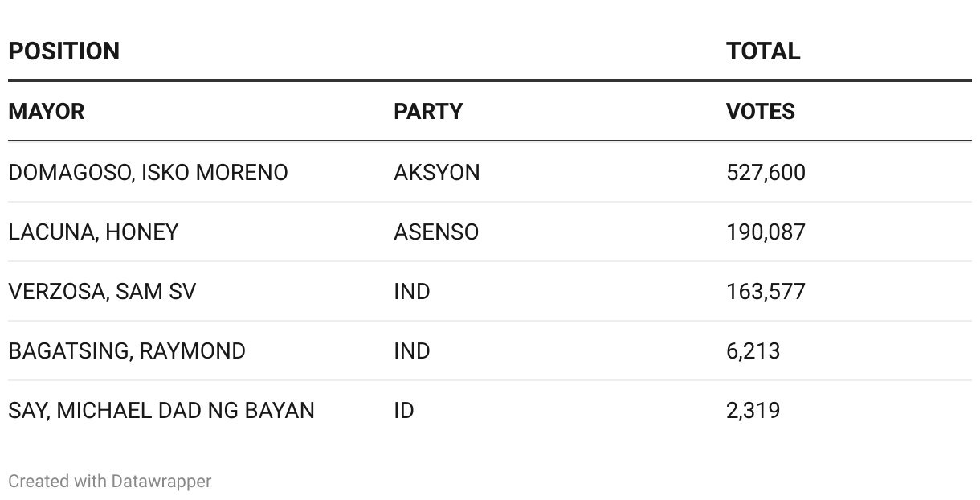Select the PARTY subheader
Screen dimensions: 980x500
pos(428,111)
